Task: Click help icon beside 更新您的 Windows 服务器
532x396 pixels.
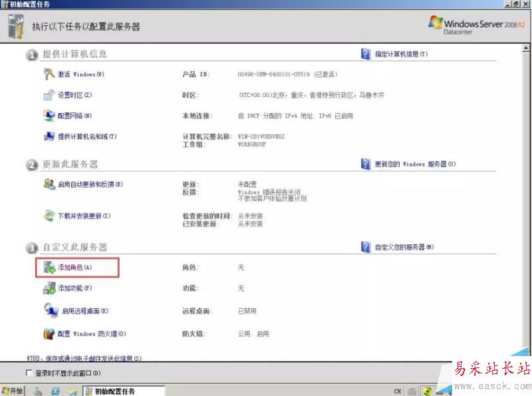Action: (x=366, y=164)
